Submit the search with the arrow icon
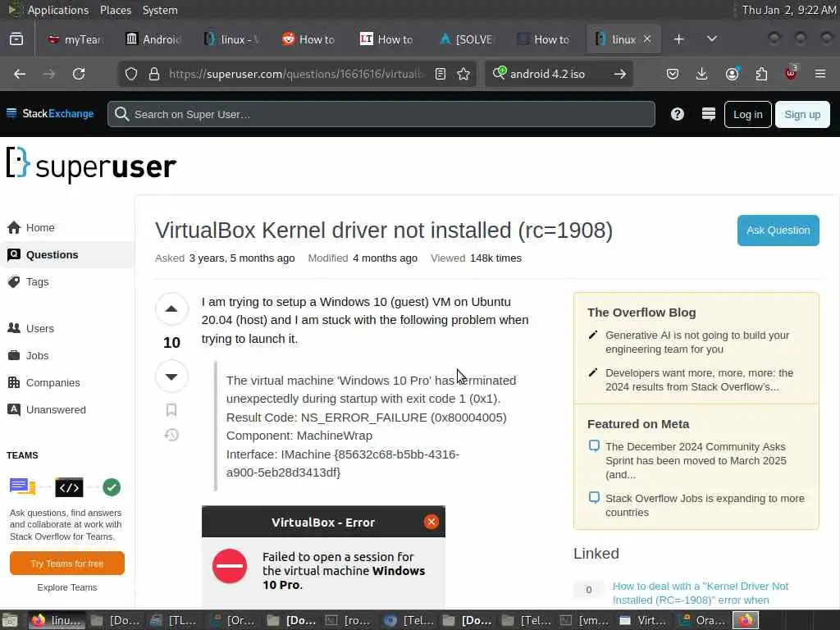The height and width of the screenshot is (630, 840). click(x=620, y=74)
